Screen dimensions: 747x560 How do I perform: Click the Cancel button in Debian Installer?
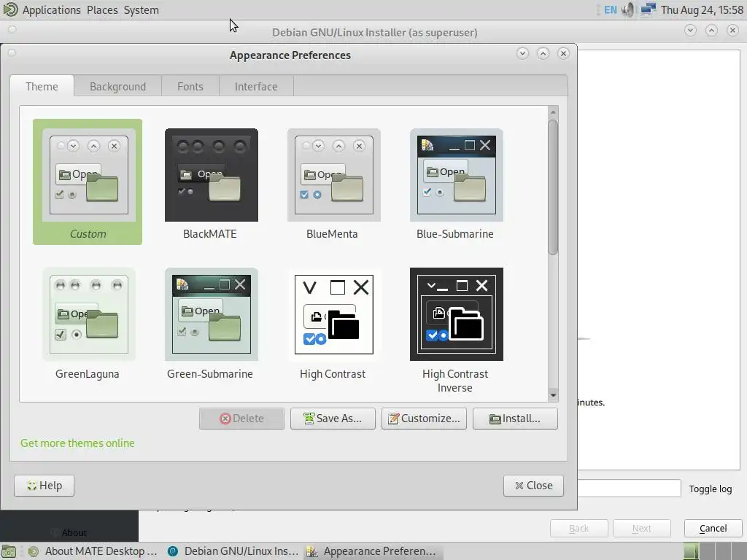click(713, 528)
